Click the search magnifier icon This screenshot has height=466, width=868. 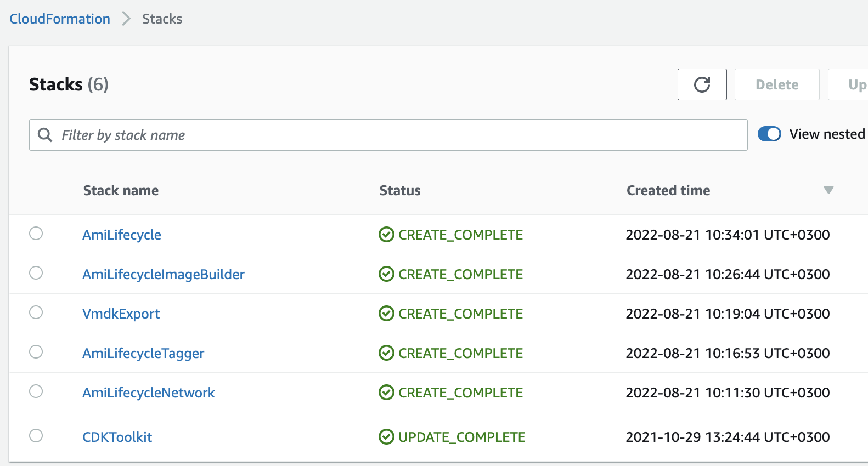[x=45, y=135]
